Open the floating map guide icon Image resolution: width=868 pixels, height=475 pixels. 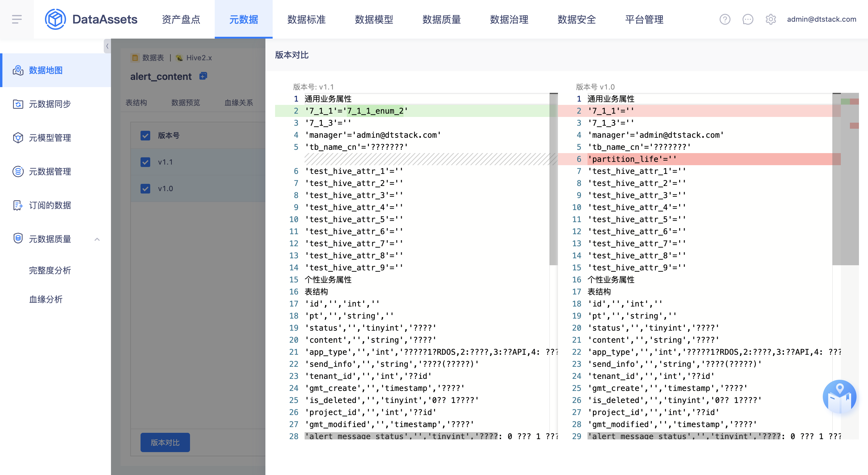click(839, 397)
